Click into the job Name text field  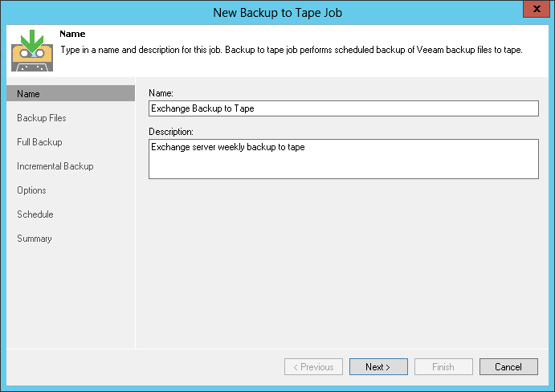[343, 108]
